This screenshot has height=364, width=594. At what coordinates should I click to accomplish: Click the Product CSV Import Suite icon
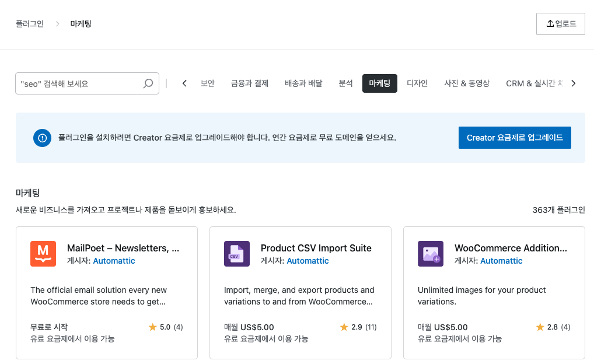[236, 254]
